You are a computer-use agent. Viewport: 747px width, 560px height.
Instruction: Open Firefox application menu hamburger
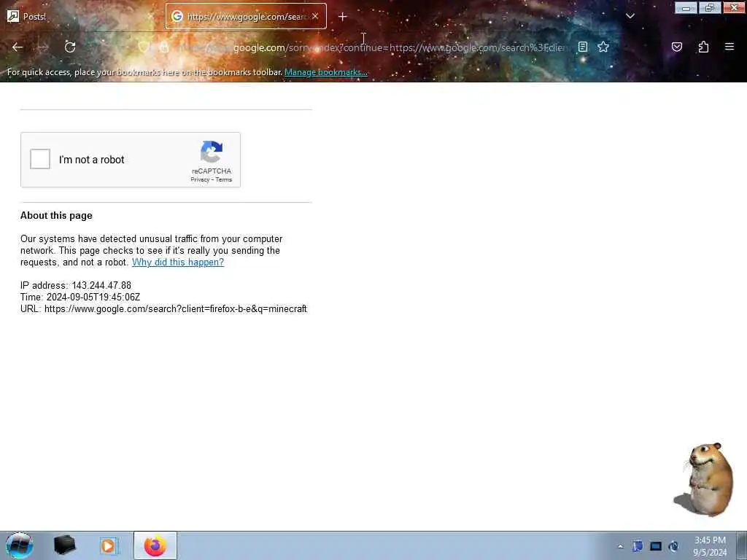click(x=729, y=47)
